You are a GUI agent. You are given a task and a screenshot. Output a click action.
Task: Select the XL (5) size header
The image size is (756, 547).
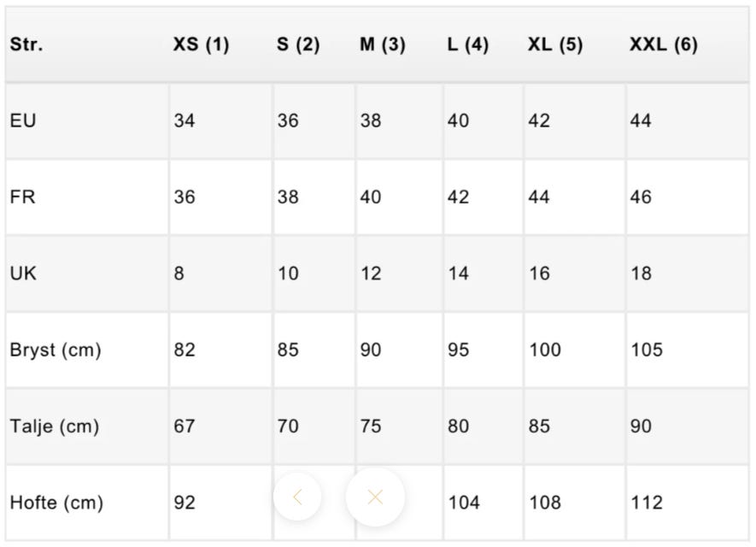click(555, 45)
